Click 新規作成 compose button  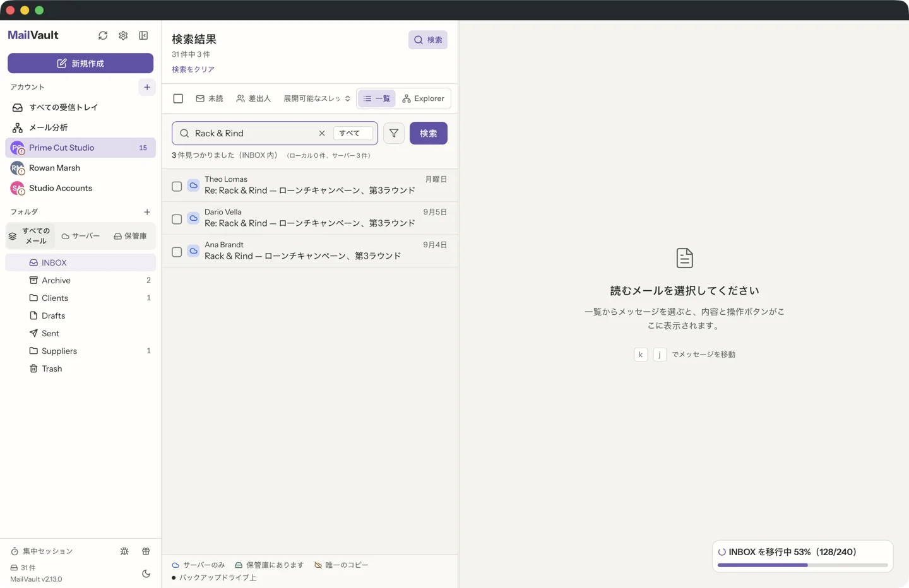(80, 63)
